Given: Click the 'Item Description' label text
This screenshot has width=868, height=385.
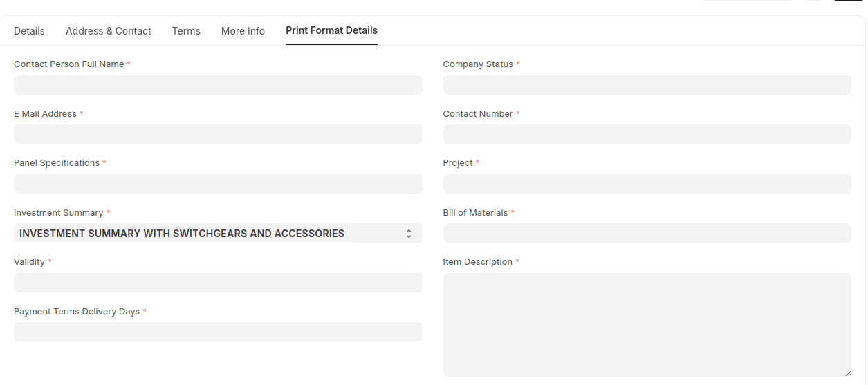Looking at the screenshot, I should 477,262.
